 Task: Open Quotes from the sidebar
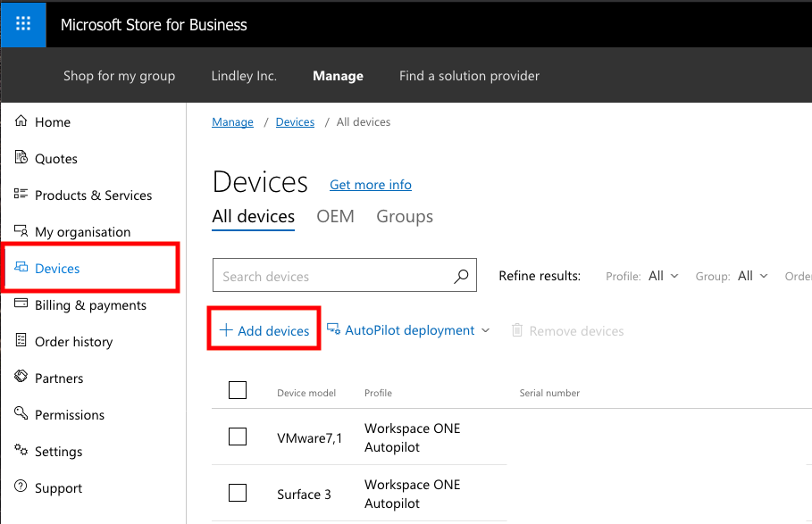click(56, 159)
